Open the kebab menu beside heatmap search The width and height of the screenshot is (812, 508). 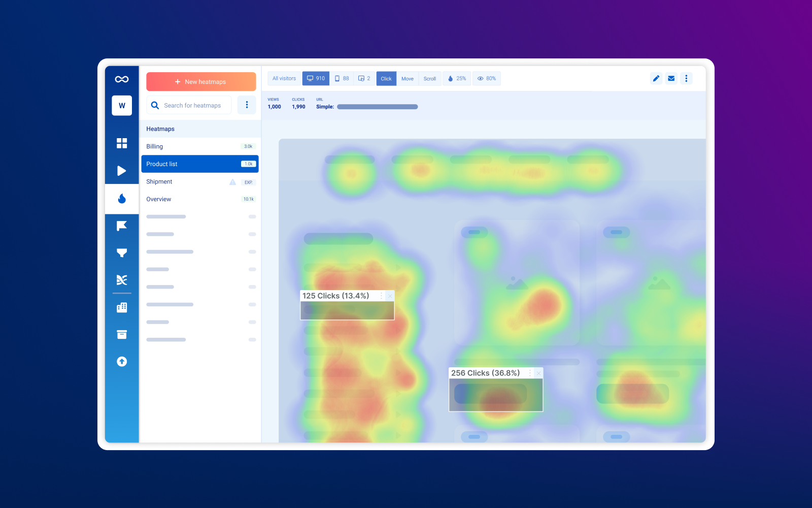point(247,105)
